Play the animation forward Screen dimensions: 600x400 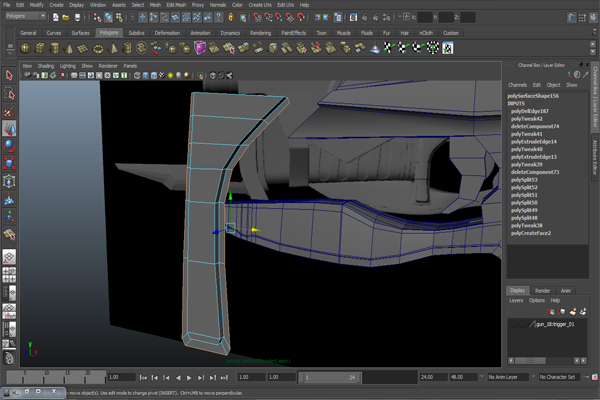(x=189, y=378)
